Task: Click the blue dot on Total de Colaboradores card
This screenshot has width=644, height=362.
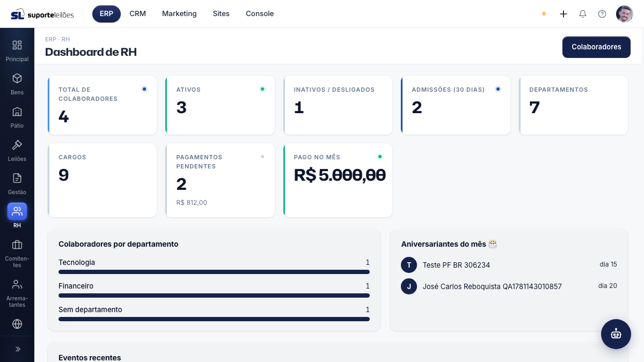Action: [x=144, y=89]
